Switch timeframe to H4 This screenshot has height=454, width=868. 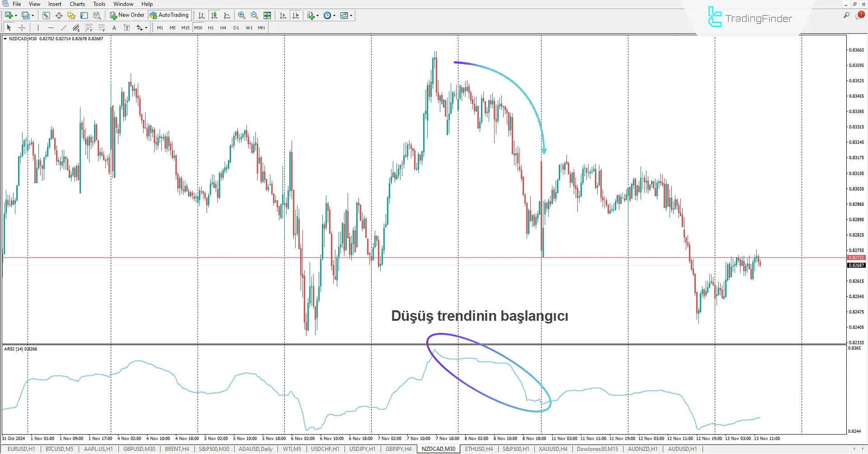(223, 28)
